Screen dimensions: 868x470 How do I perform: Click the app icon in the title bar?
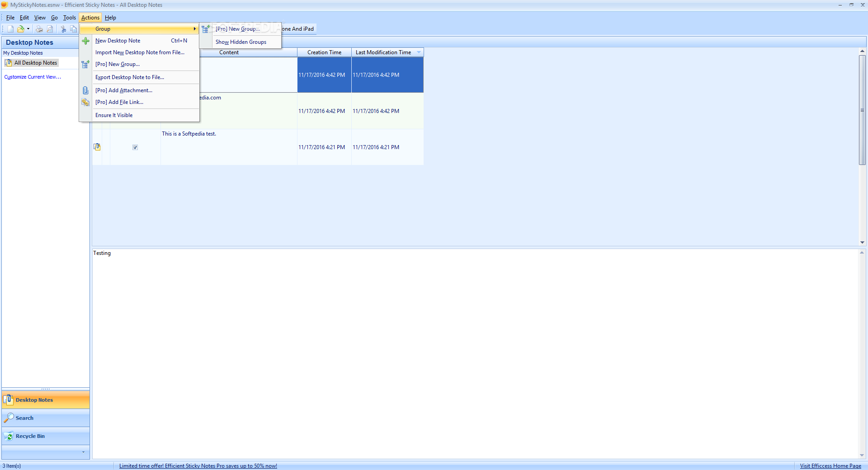5,5
